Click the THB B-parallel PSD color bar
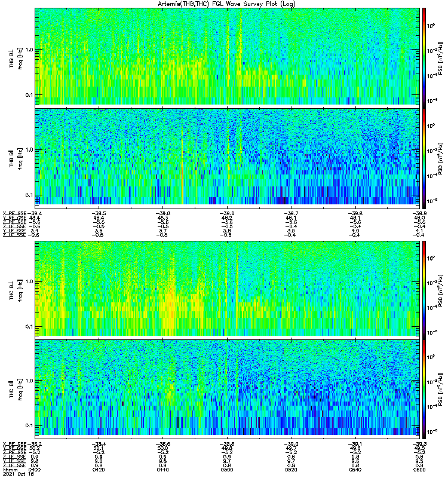This screenshot has height=478, width=448. coord(424,158)
